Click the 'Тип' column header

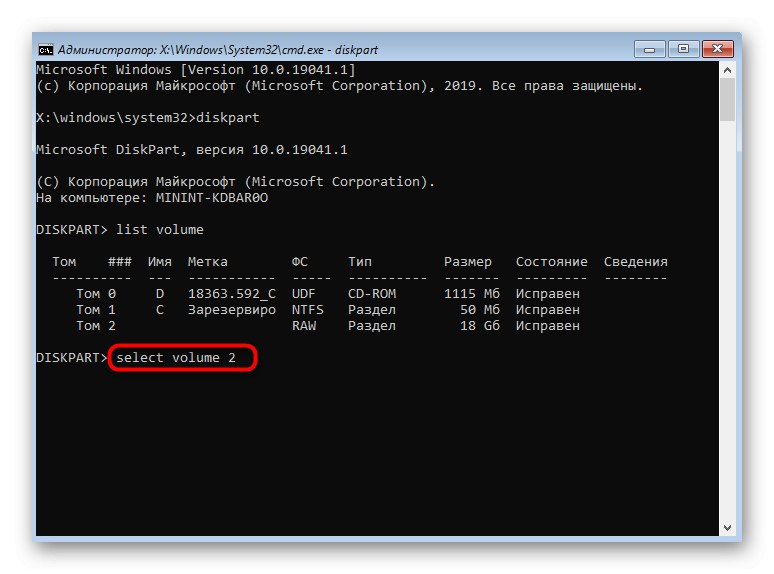(360, 262)
